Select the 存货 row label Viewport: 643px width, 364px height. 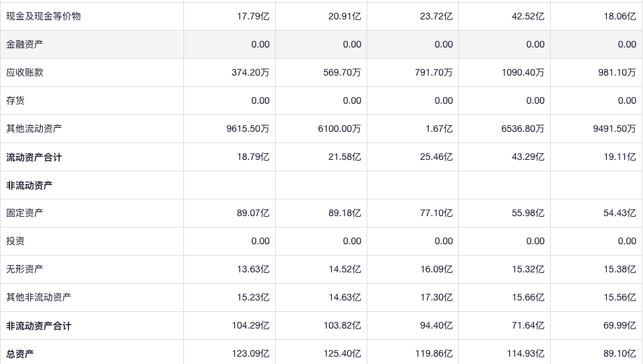(x=15, y=100)
